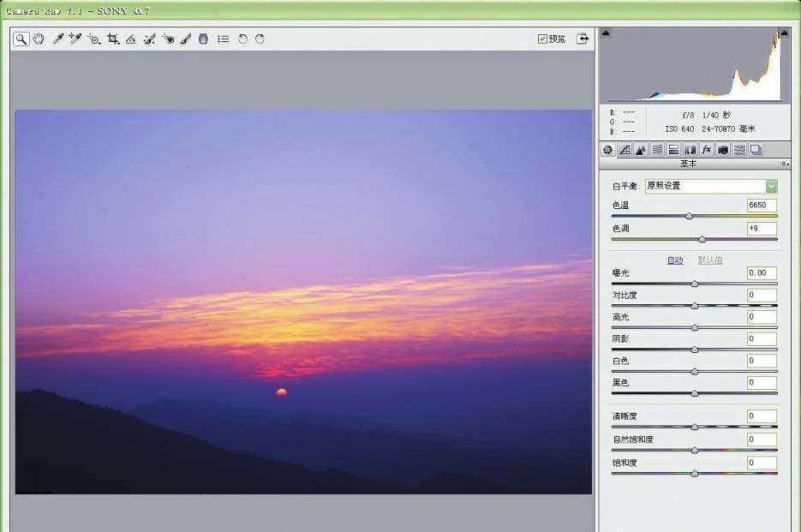801x532 pixels.
Task: Select the Adjustment Brush tool
Action: tap(186, 39)
